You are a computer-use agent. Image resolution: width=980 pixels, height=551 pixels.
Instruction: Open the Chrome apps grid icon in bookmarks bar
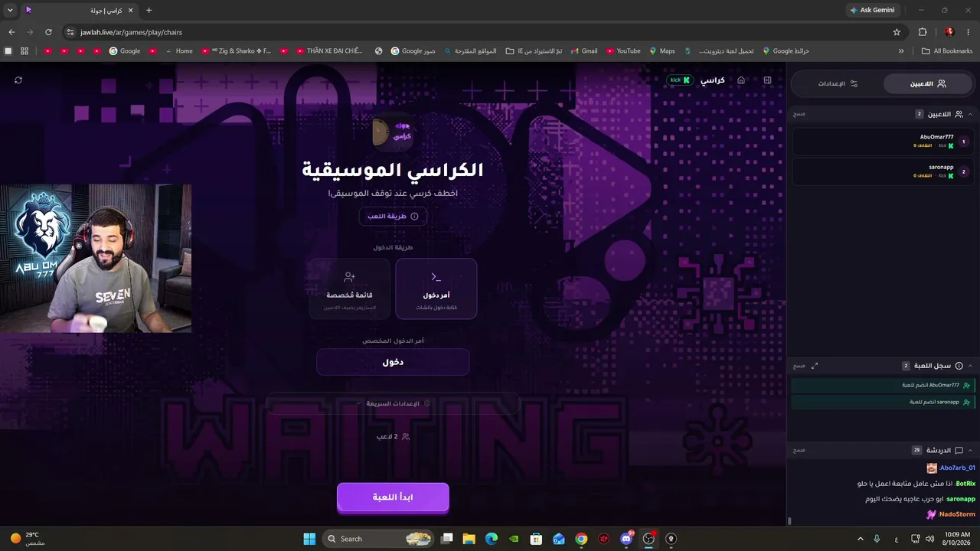24,51
